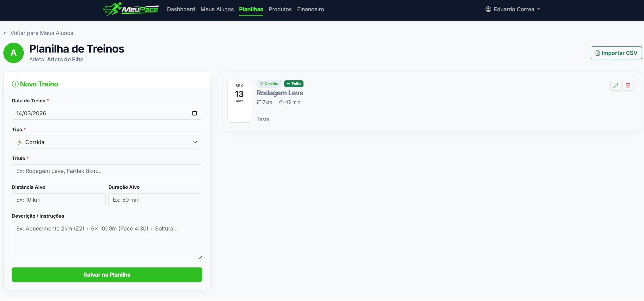The width and height of the screenshot is (644, 301).
Task: Expand the Tipo dropdown showing Corrida
Action: [x=107, y=142]
